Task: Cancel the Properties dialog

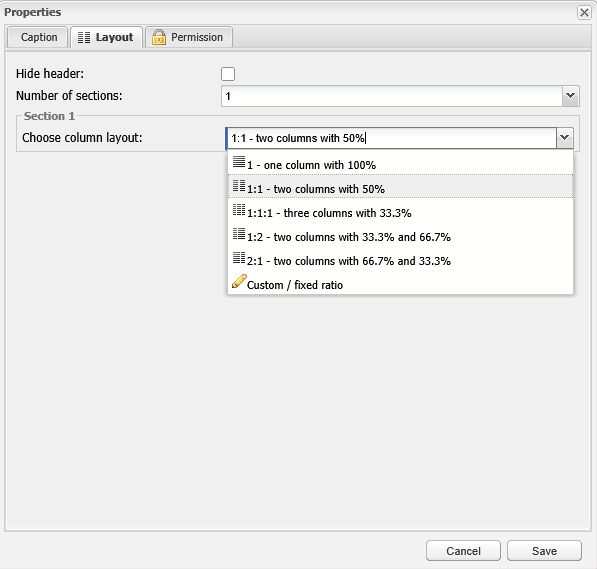Action: pos(463,551)
